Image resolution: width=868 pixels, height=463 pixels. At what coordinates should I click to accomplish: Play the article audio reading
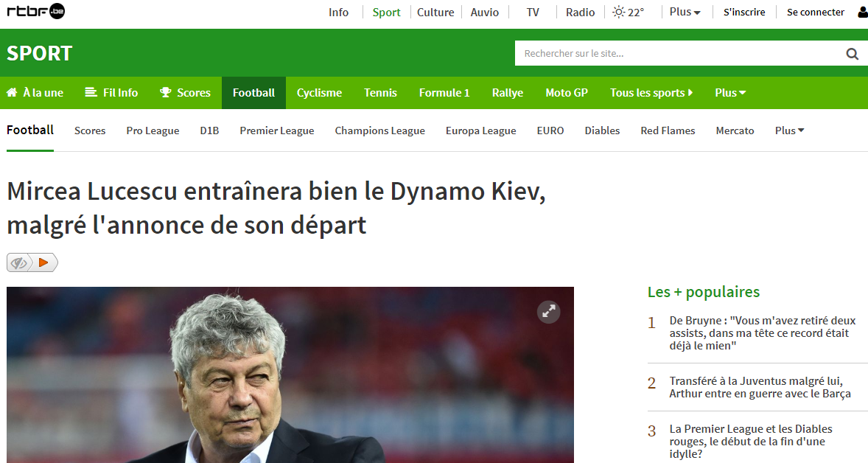[43, 262]
